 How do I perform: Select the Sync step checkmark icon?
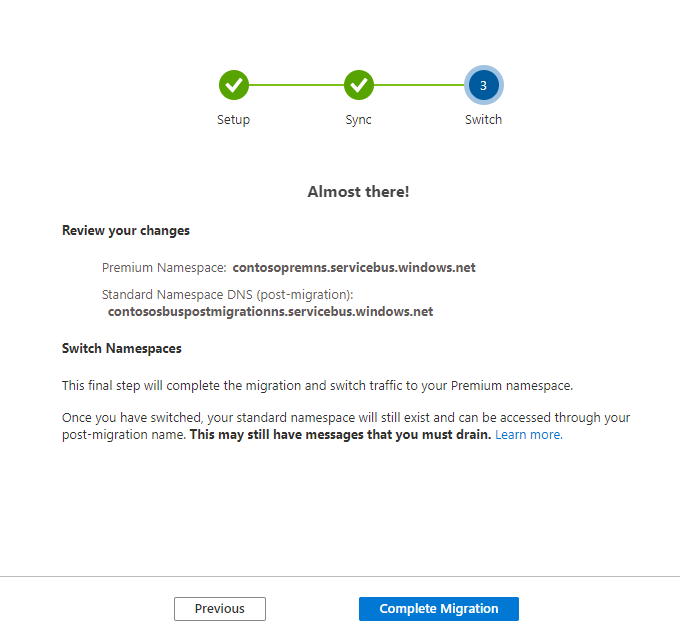point(359,85)
